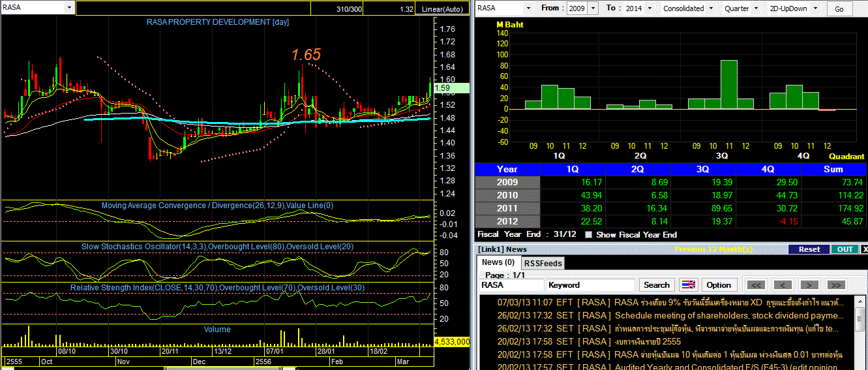Click the news Search button
The height and width of the screenshot is (370, 868).
coord(656,285)
